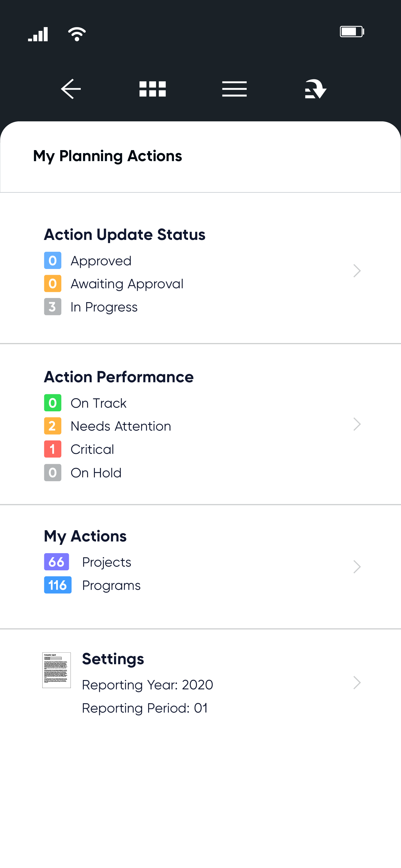Click the app logo arrow icon
401x868 pixels.
point(316,89)
